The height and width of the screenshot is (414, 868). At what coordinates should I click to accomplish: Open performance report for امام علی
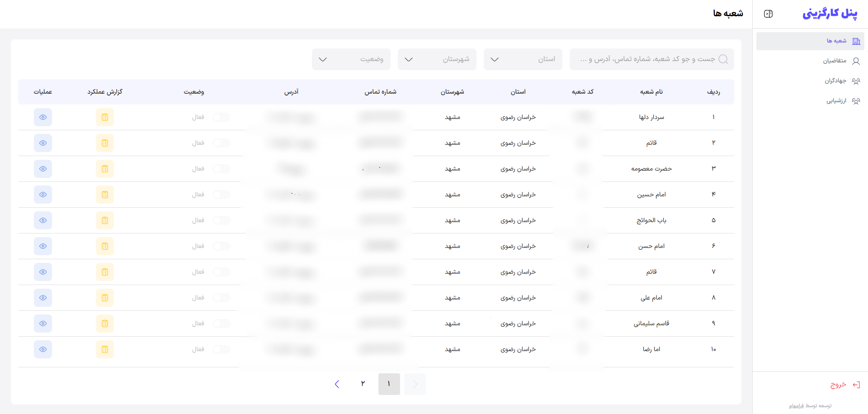click(105, 298)
